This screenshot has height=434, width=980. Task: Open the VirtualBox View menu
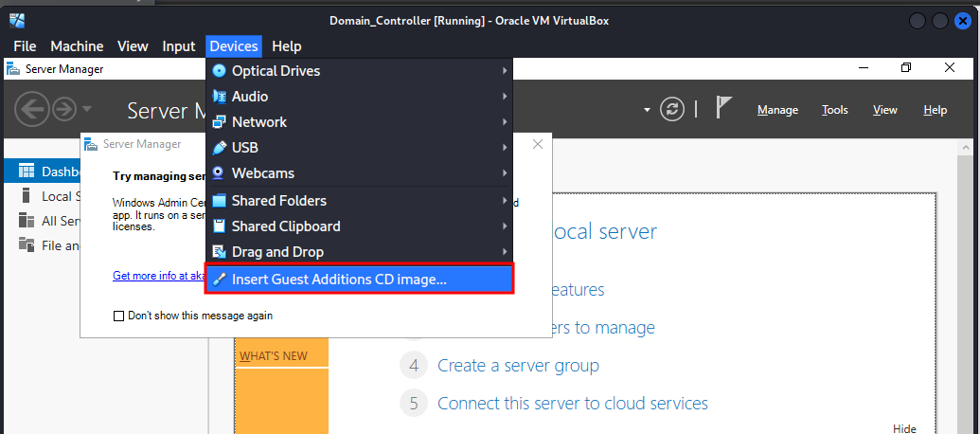134,46
